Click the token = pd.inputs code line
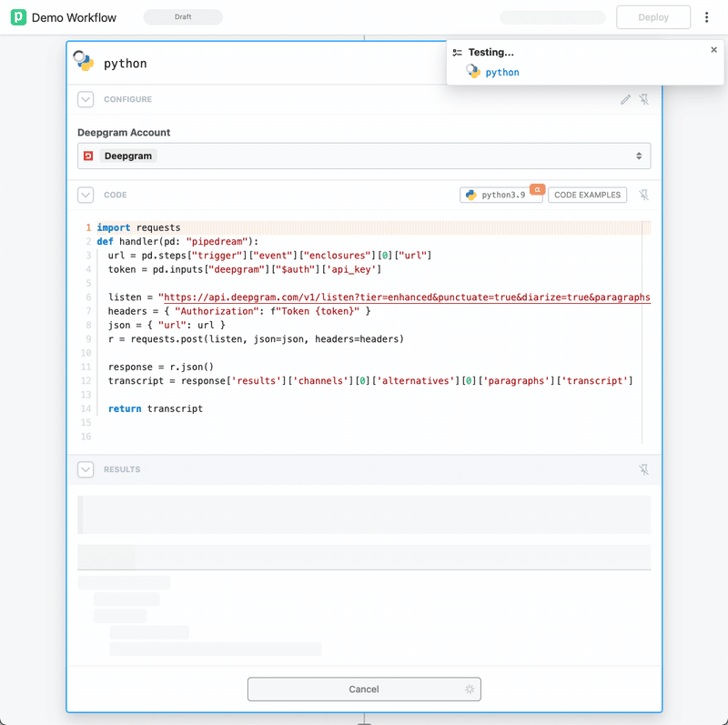This screenshot has height=725, width=728. coord(244,269)
